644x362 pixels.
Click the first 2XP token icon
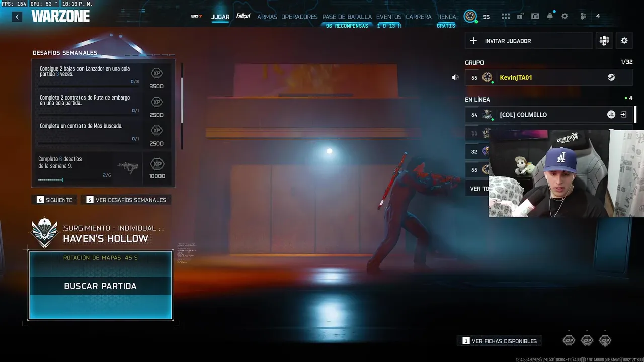click(x=569, y=341)
